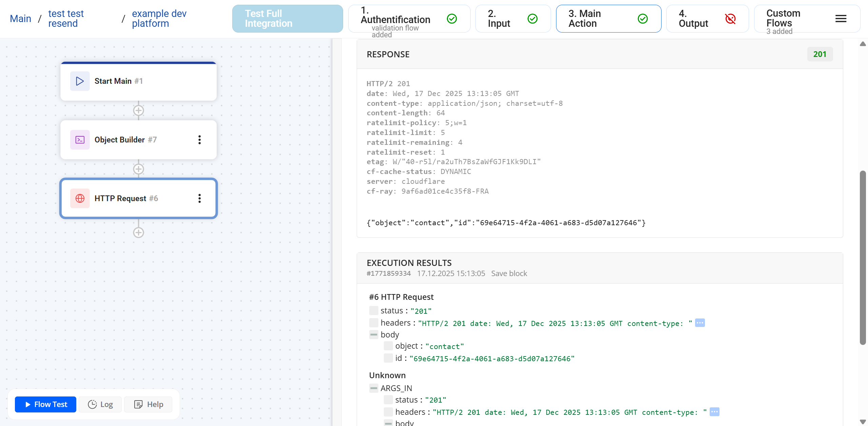Screen dimensions: 868x426
Task: Open the Custom Flows hamburger menu
Action: pos(841,19)
